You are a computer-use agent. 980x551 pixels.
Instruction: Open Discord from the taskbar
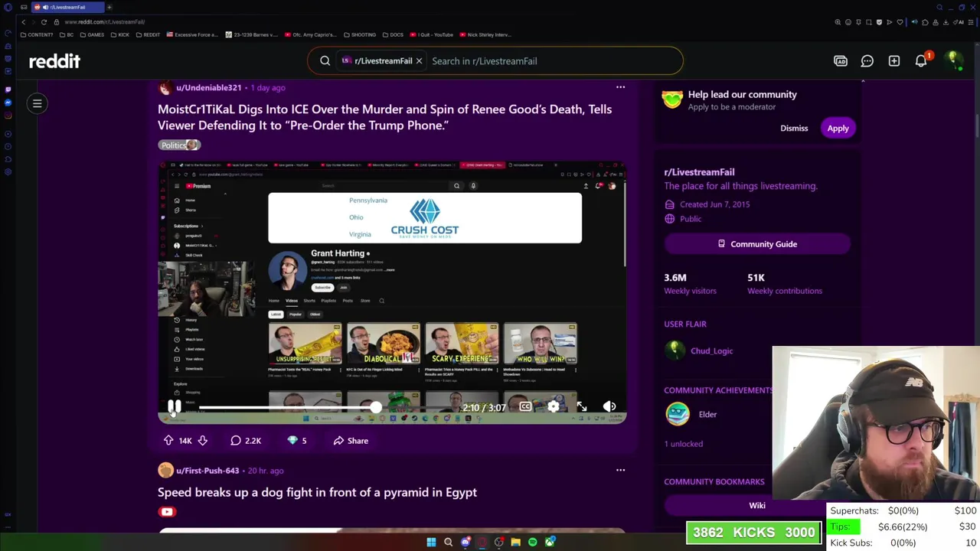point(465,542)
